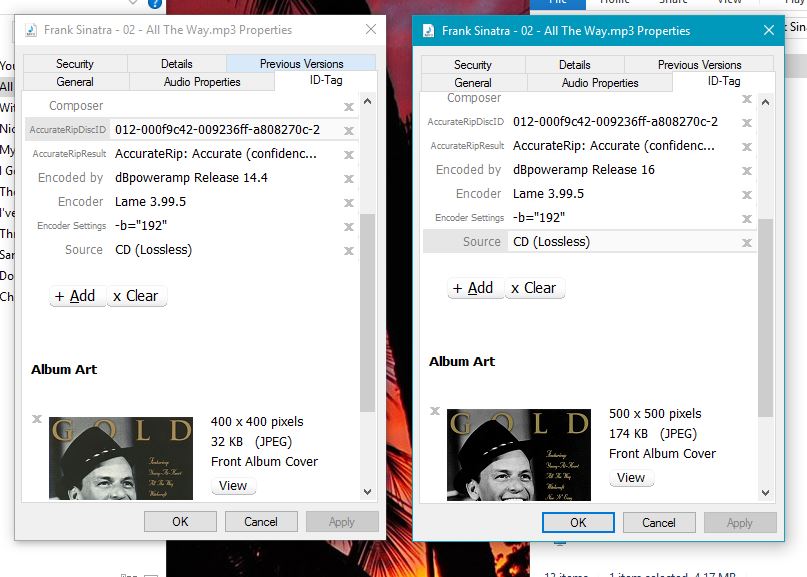Switch to Audio Properties tab in right dialog
Screen dimensions: 807x577
(x=600, y=83)
